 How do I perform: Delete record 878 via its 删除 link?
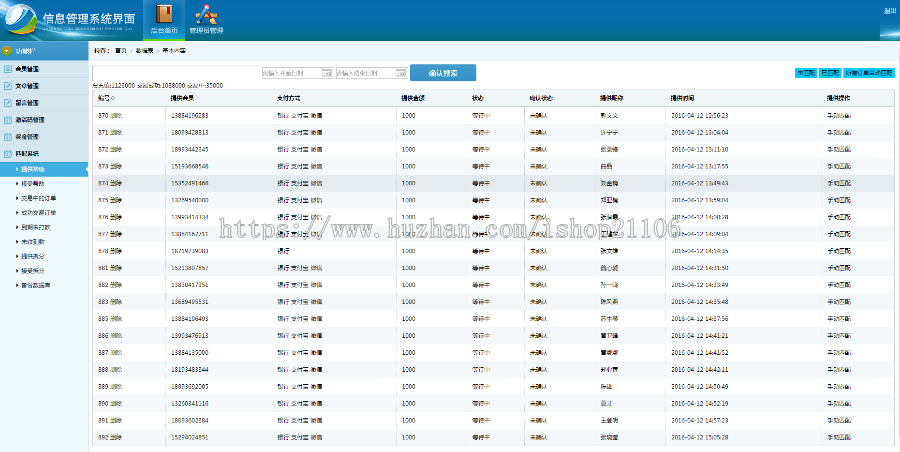tap(116, 251)
